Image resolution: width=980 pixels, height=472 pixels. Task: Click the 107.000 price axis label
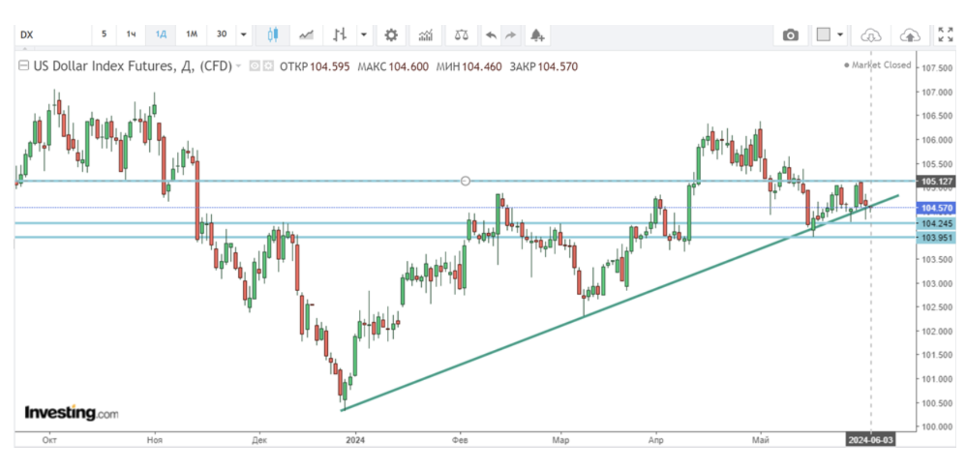tap(937, 92)
